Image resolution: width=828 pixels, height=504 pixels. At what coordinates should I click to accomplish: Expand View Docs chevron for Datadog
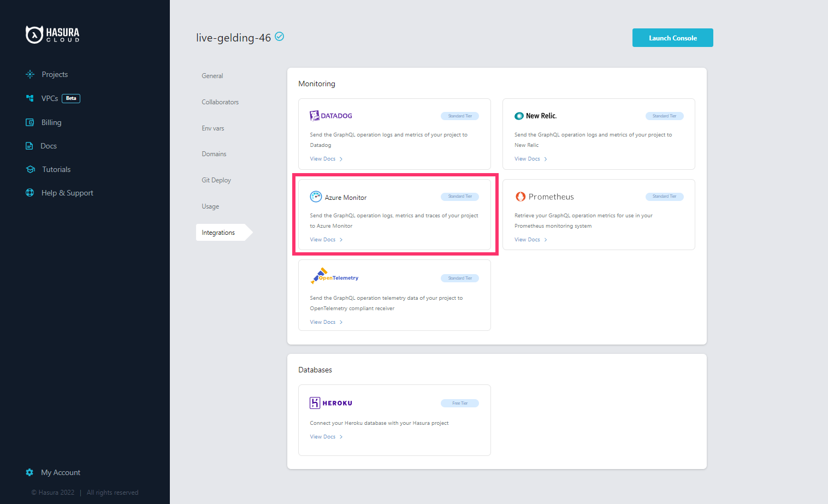click(341, 158)
